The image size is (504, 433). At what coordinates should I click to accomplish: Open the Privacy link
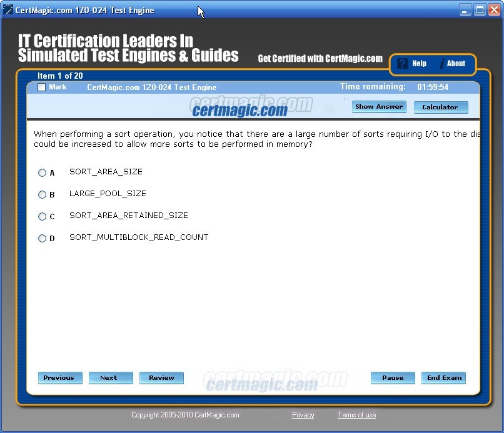303,415
